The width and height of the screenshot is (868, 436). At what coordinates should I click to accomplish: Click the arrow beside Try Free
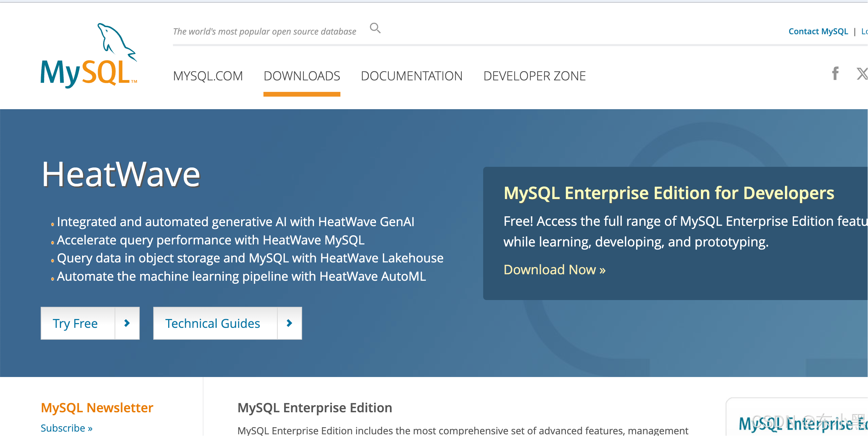(127, 323)
